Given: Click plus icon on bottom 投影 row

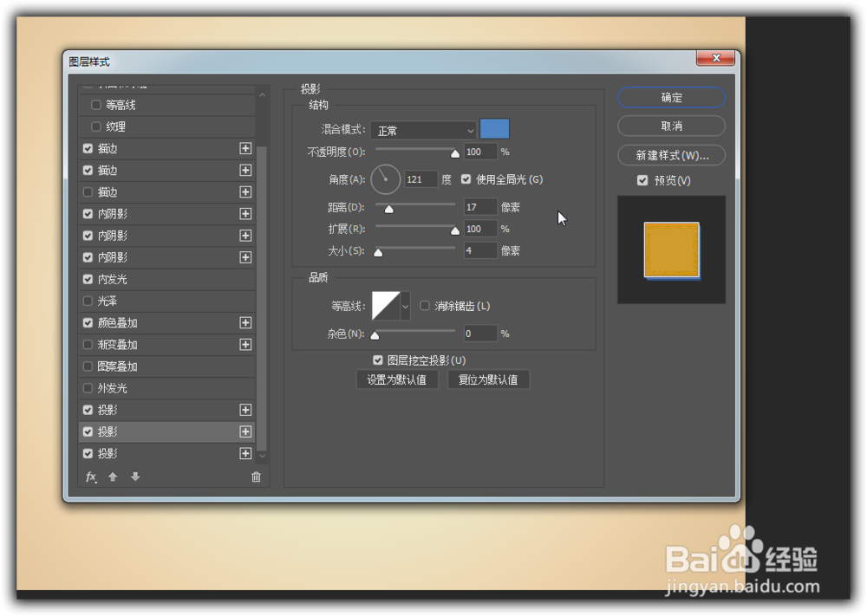Looking at the screenshot, I should (x=245, y=454).
